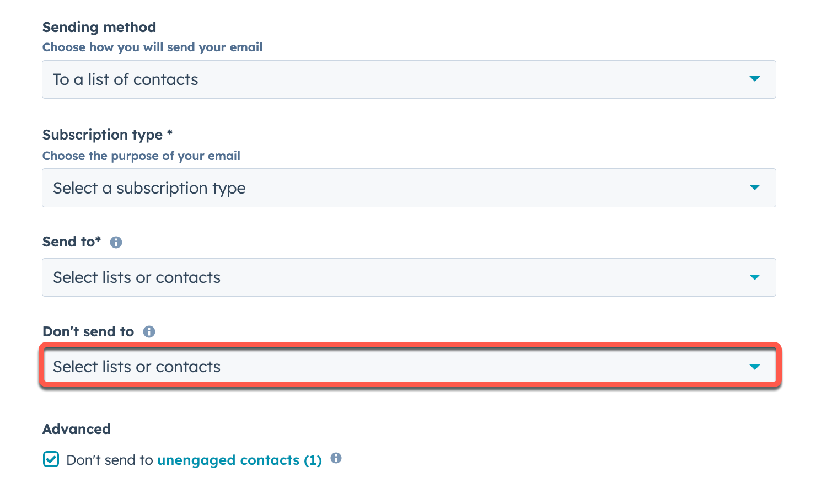
Task: Click the Don't send to label
Action: pos(88,331)
